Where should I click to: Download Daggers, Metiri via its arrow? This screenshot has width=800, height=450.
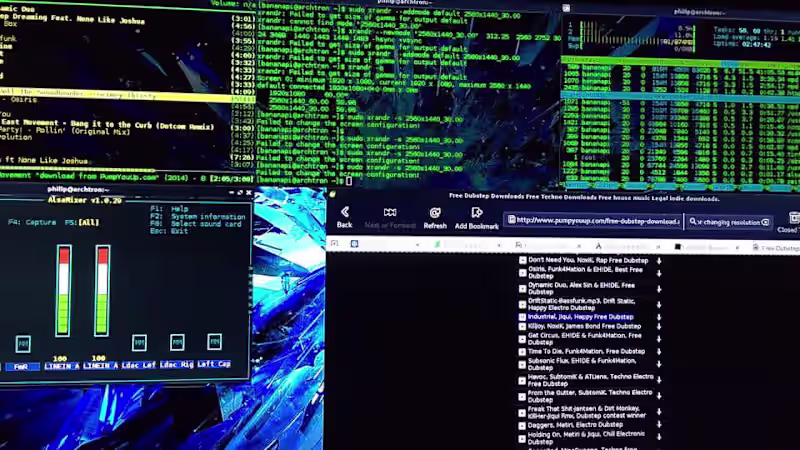tap(659, 424)
